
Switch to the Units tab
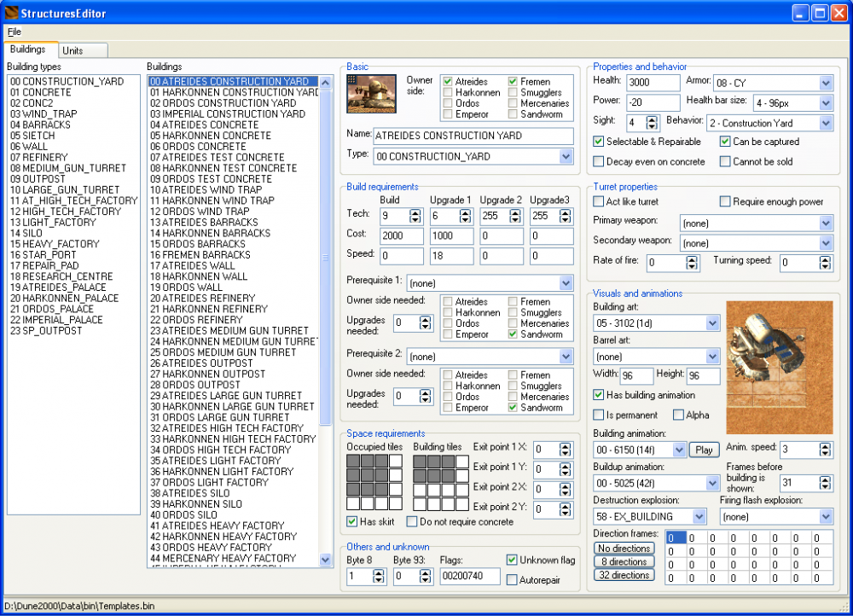click(x=73, y=50)
